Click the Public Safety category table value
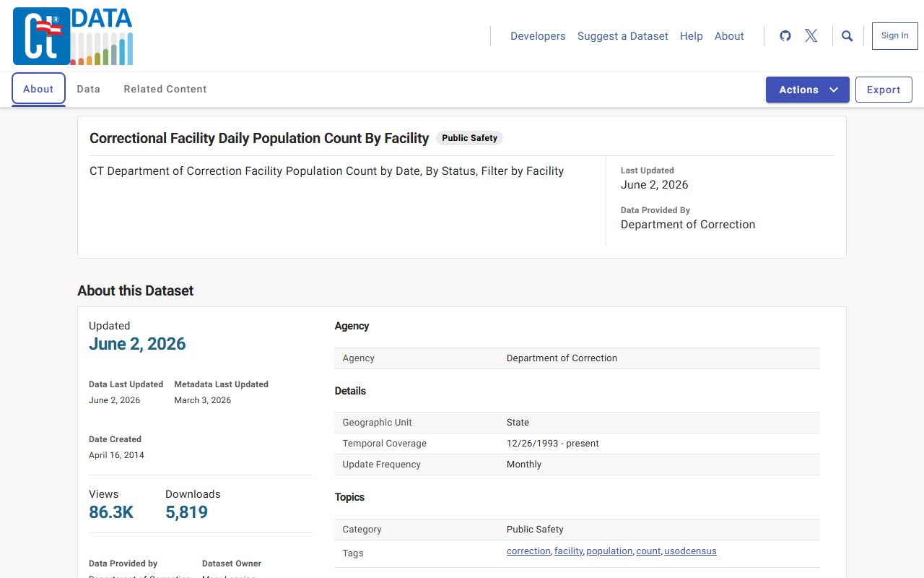The height and width of the screenshot is (578, 924). pos(535,530)
